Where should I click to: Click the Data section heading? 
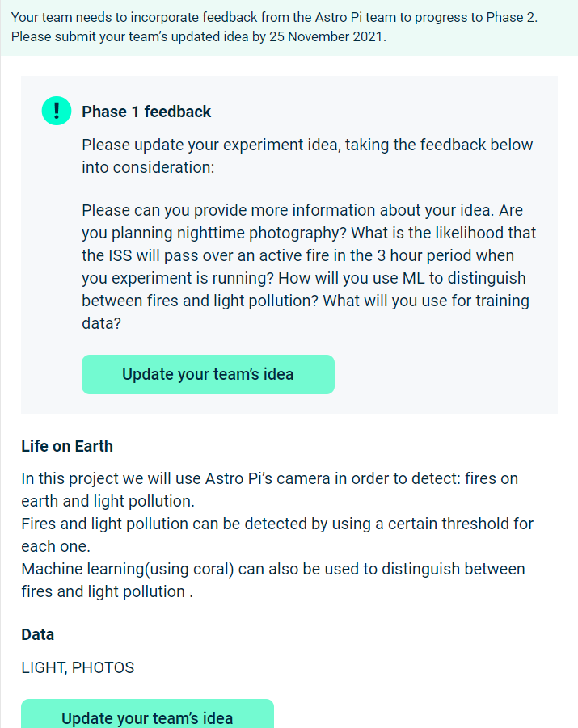pyautogui.click(x=38, y=635)
